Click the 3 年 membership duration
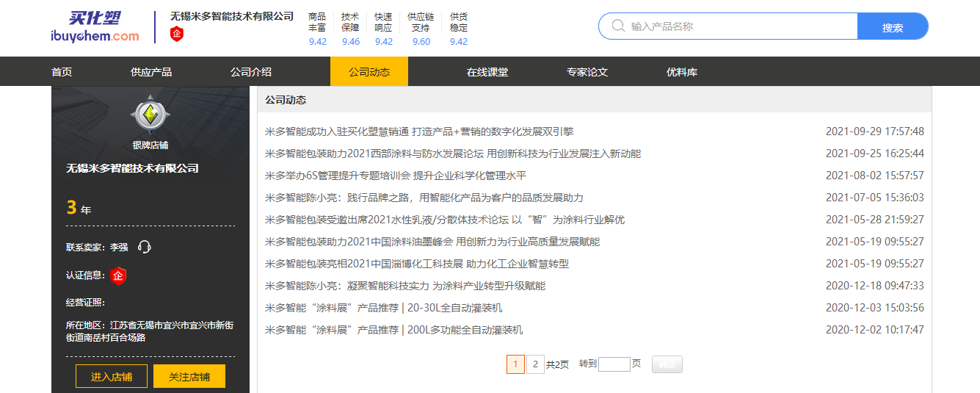This screenshot has width=980, height=393. (x=79, y=209)
